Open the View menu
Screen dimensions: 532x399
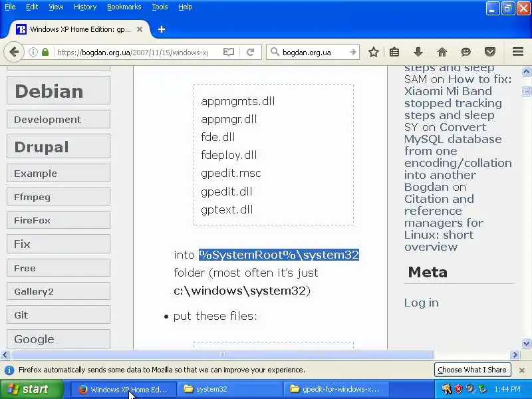[x=56, y=7]
